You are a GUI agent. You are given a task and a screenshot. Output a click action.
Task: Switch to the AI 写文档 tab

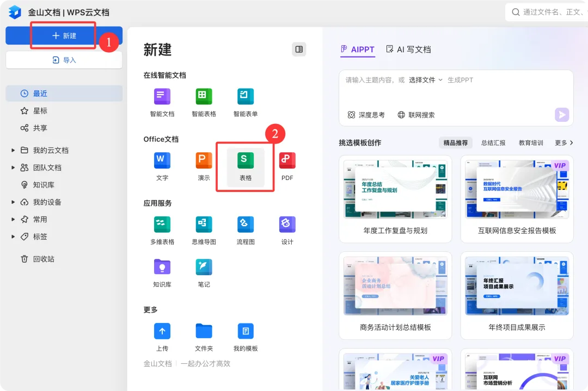[408, 49]
